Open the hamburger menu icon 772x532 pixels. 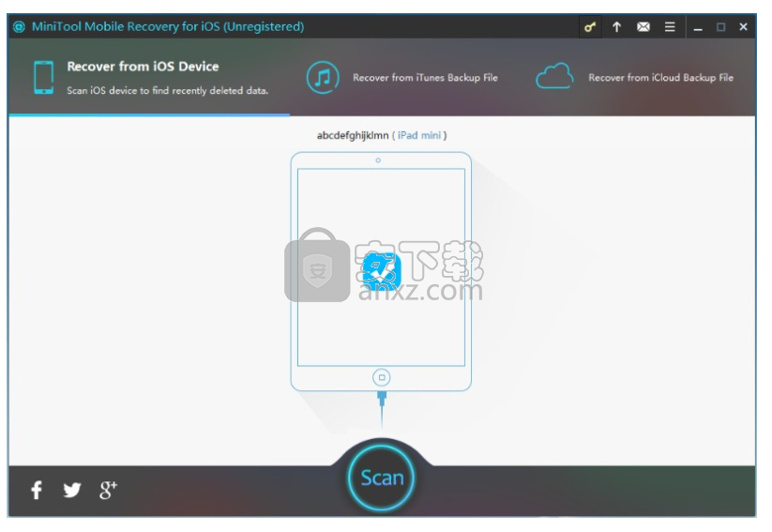[x=670, y=27]
